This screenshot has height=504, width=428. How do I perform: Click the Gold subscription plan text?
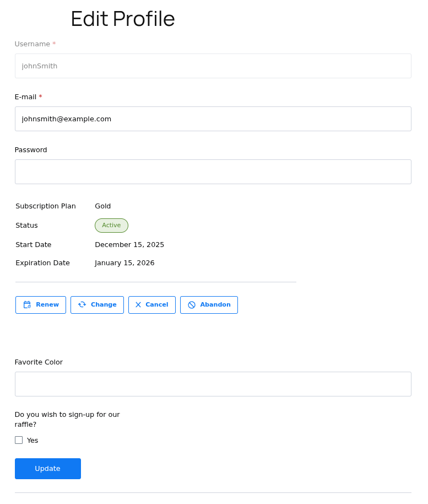[x=102, y=206]
